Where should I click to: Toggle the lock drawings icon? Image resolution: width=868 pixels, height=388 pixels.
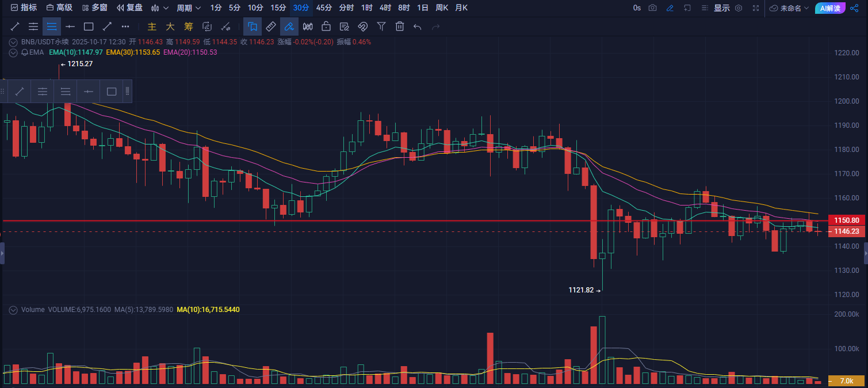tap(326, 26)
